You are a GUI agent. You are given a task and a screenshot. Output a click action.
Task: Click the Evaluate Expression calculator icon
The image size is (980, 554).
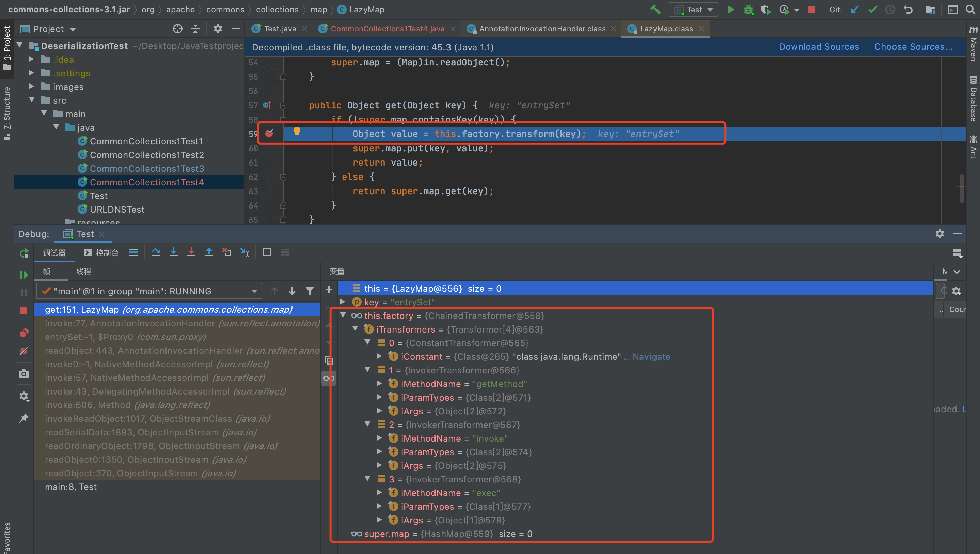tap(267, 252)
